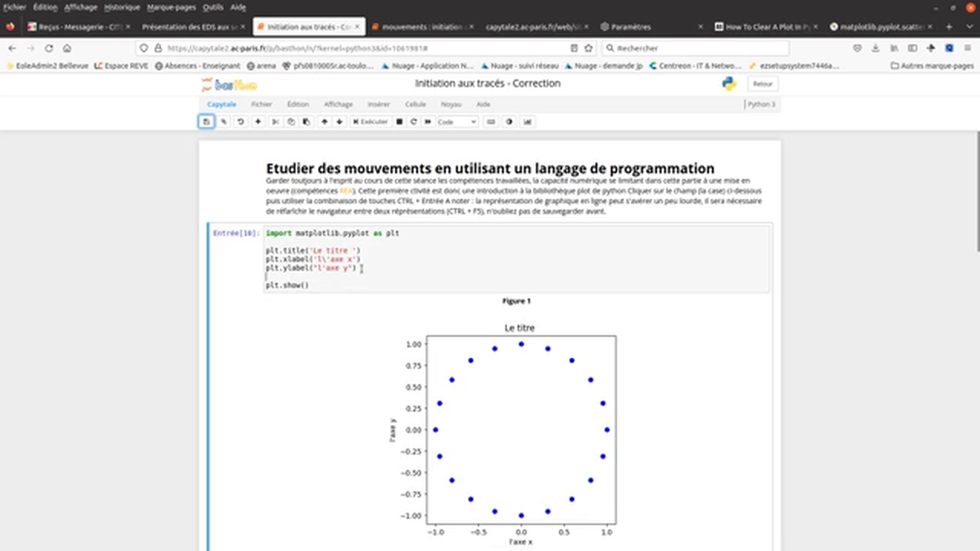Viewport: 980px width, 551px height.
Task: Move the cell up with the up arrow
Action: pos(324,121)
